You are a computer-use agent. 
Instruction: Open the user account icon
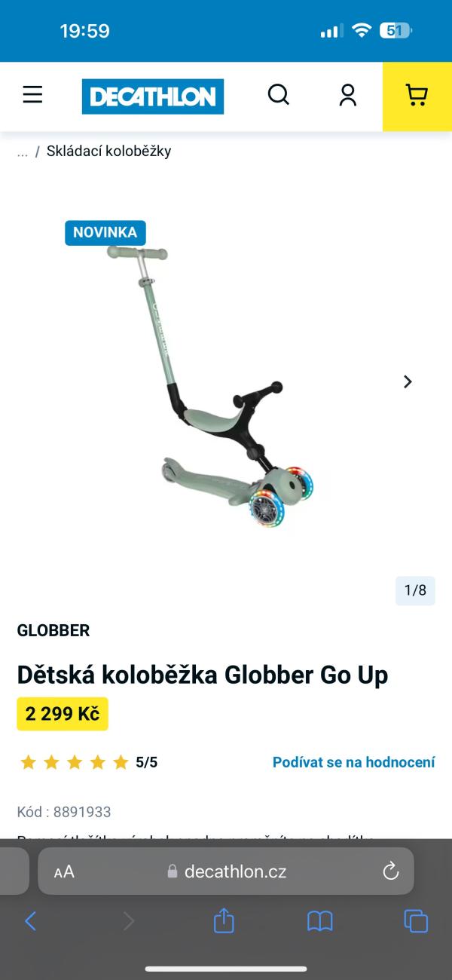(x=347, y=94)
